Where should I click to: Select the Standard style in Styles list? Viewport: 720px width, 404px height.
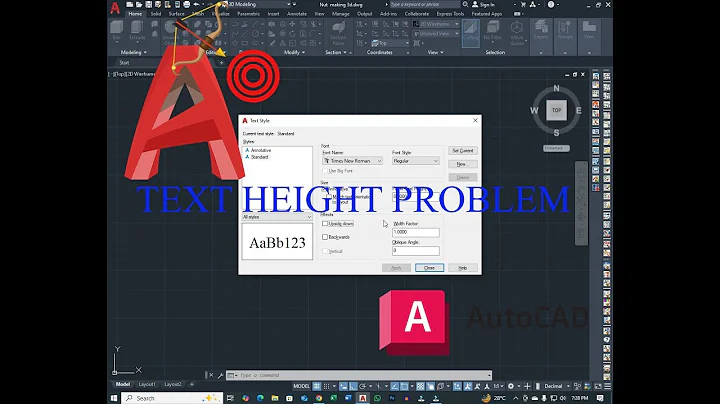[259, 157]
